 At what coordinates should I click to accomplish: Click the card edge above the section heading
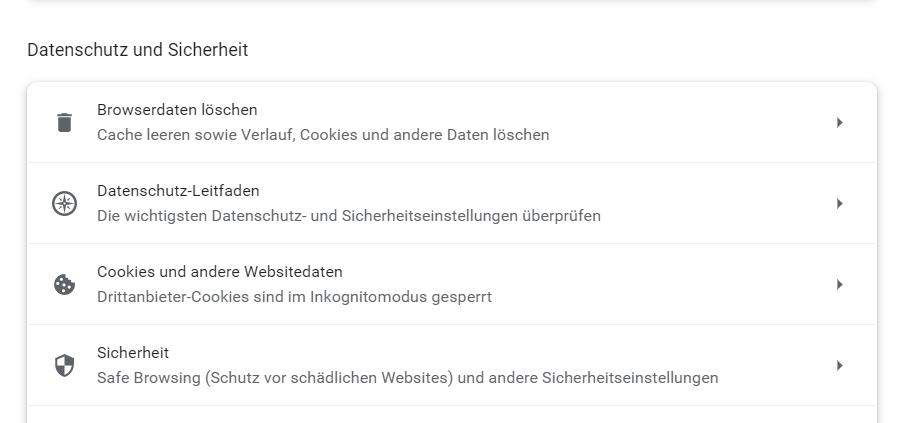pyautogui.click(x=451, y=2)
